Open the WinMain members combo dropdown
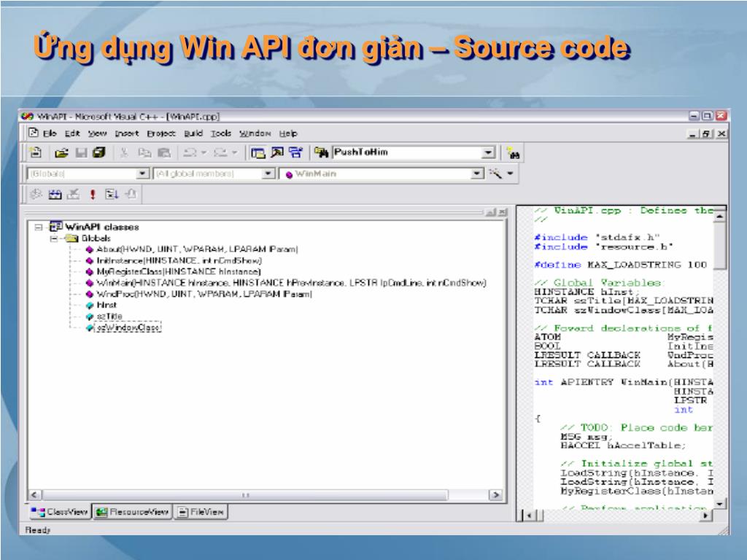This screenshot has height=560, width=747. pos(477,174)
